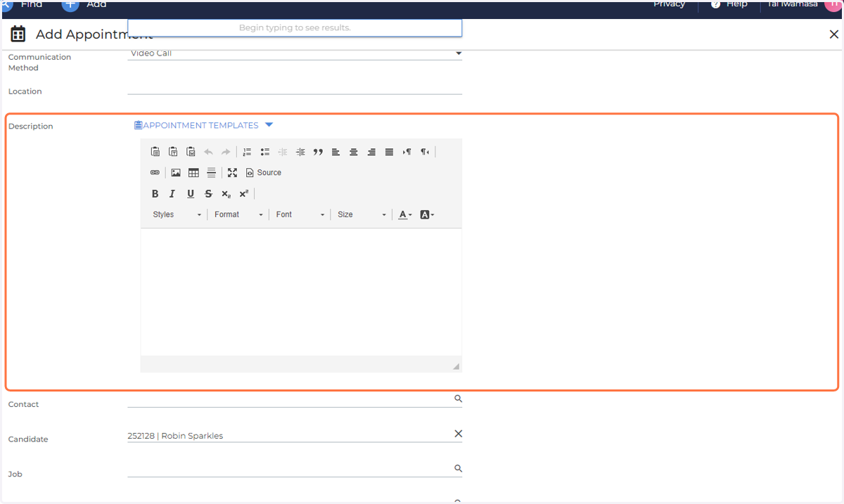The width and height of the screenshot is (844, 504).
Task: Toggle italic formatting
Action: click(x=172, y=194)
